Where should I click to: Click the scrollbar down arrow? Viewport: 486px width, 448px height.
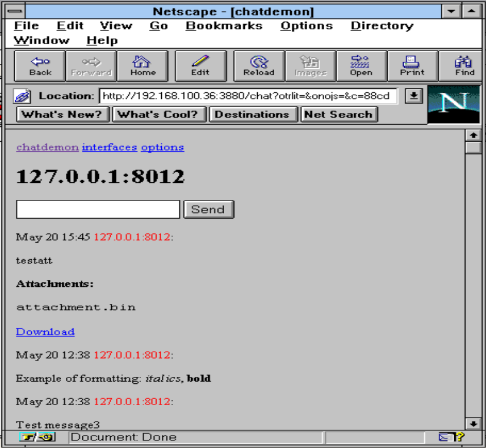coord(473,424)
